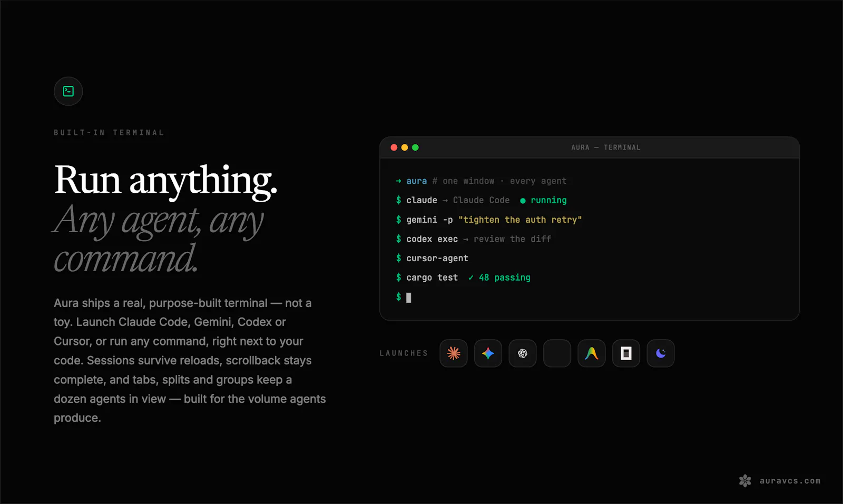
Task: Launch Claude via the orange starburst icon
Action: tap(454, 353)
